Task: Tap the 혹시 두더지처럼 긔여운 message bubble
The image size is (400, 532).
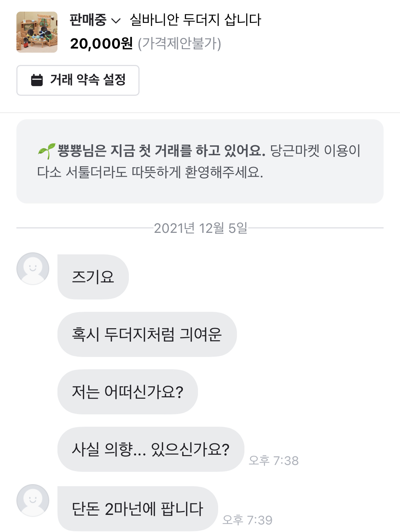Action: (147, 334)
